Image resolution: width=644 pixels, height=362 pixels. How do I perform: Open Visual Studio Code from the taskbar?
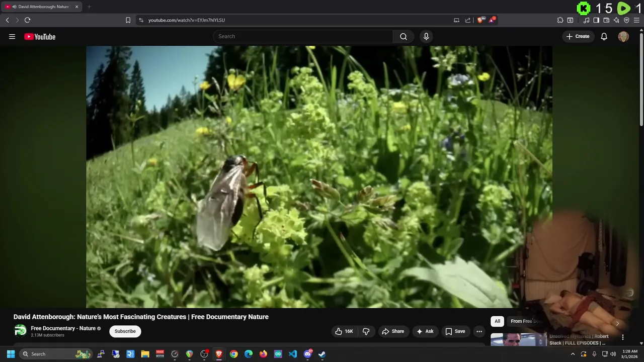coord(293,354)
